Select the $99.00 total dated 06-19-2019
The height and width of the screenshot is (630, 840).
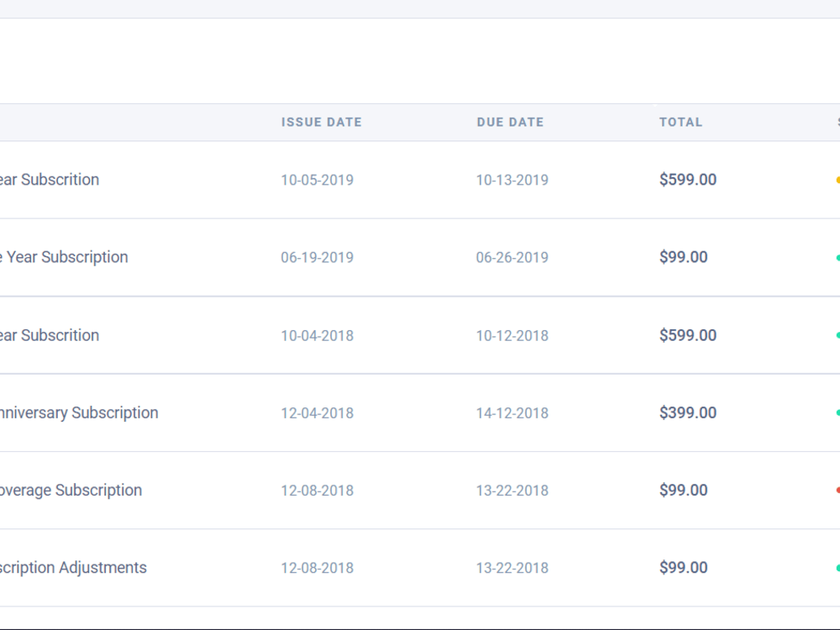point(684,257)
